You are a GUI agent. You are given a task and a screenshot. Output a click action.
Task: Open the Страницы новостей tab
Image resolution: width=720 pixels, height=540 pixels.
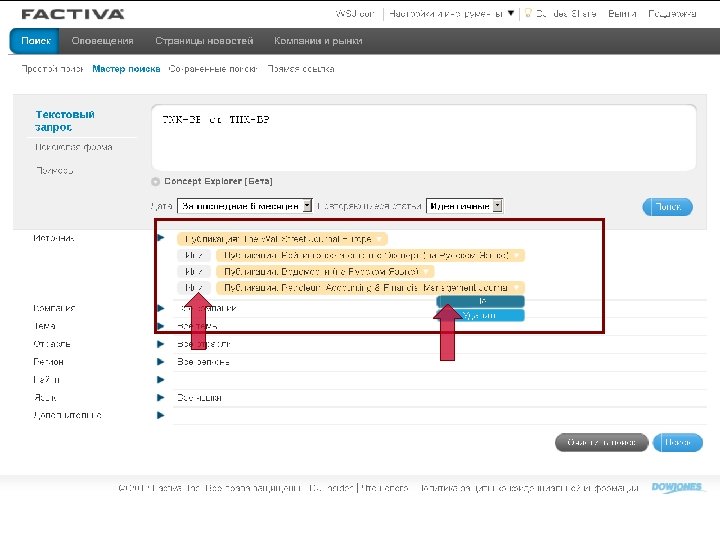pos(204,41)
